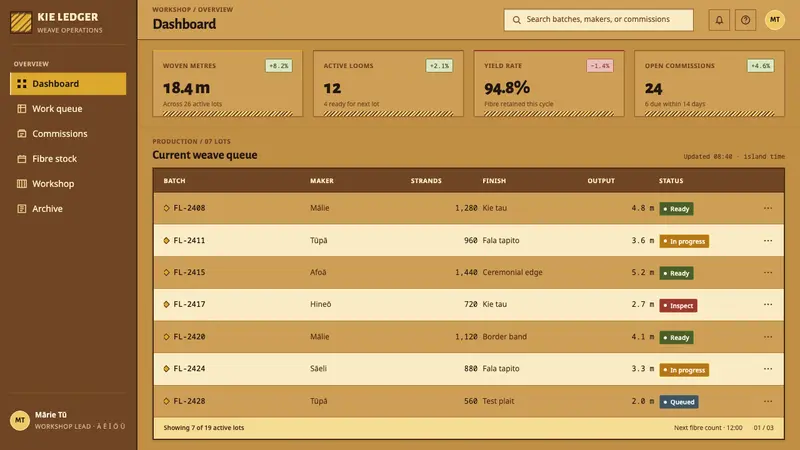The height and width of the screenshot is (450, 800).
Task: Click the Queued badge for FL-2428
Action: pos(679,402)
